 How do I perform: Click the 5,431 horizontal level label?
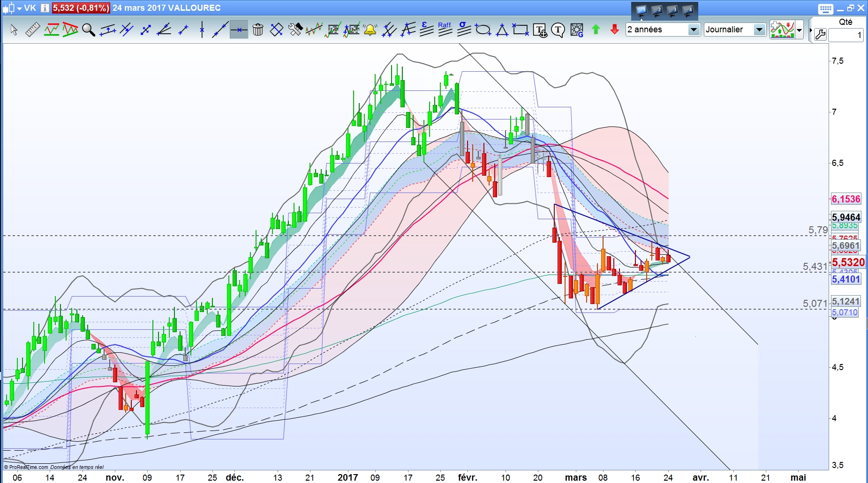pyautogui.click(x=815, y=267)
